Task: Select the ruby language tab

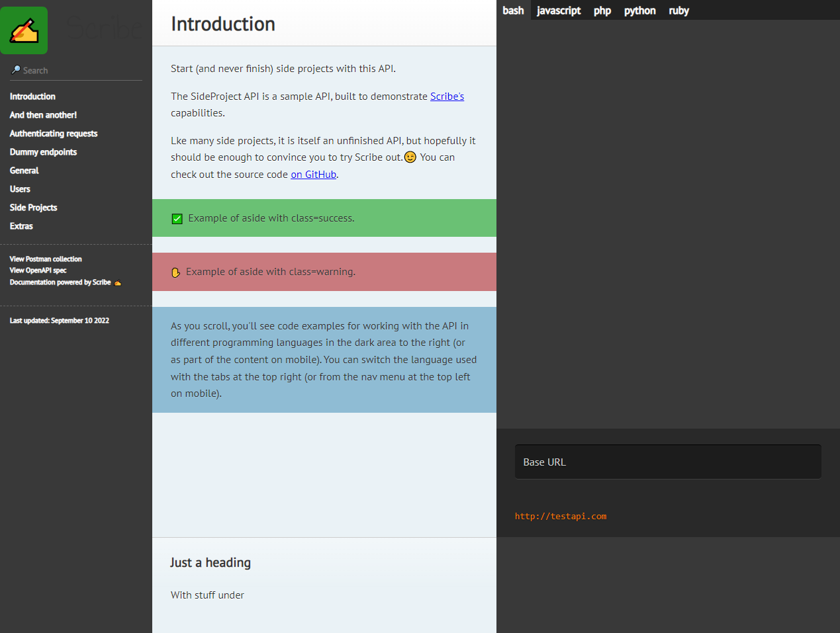Action: click(x=678, y=11)
